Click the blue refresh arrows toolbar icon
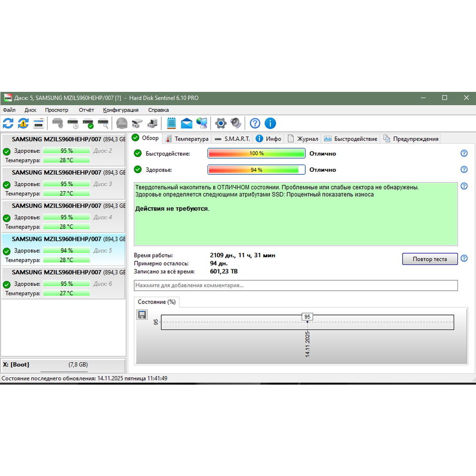 (8, 123)
